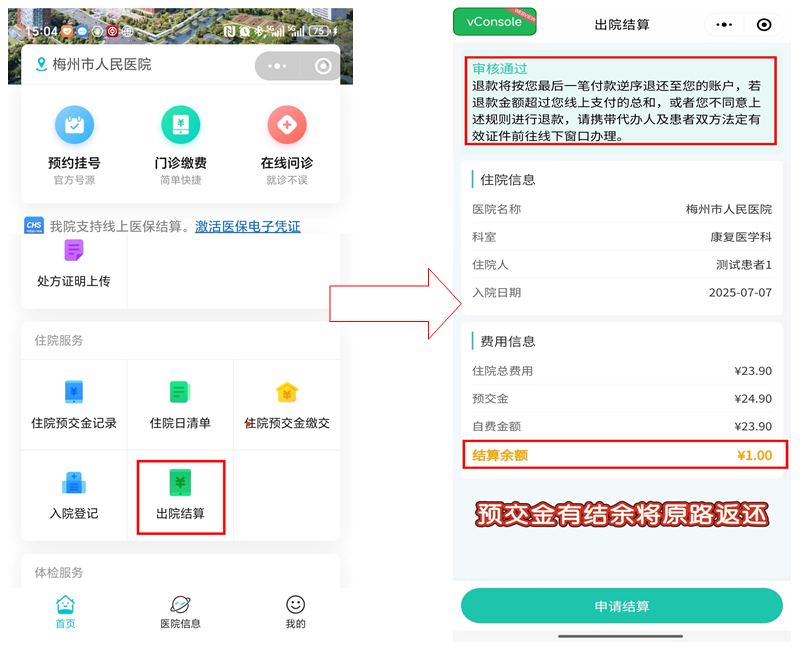Go to 我的 profile tab
The height and width of the screenshot is (655, 805).
click(x=295, y=611)
